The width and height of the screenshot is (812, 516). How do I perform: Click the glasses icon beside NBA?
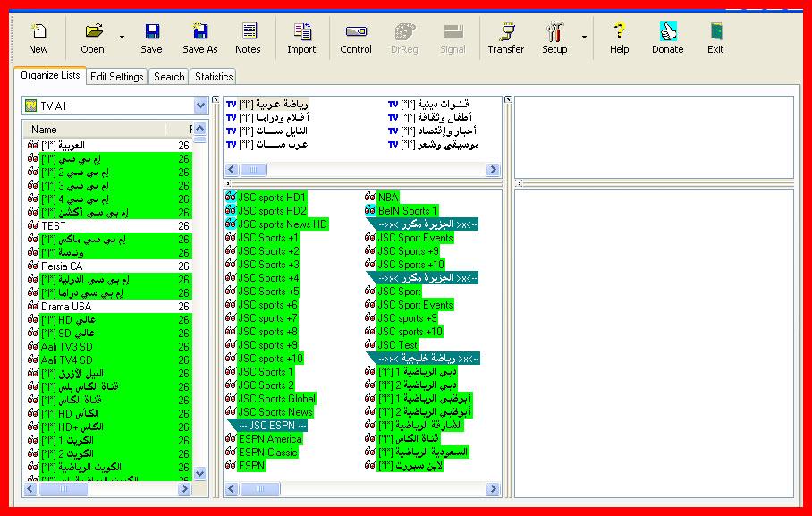[x=370, y=197]
